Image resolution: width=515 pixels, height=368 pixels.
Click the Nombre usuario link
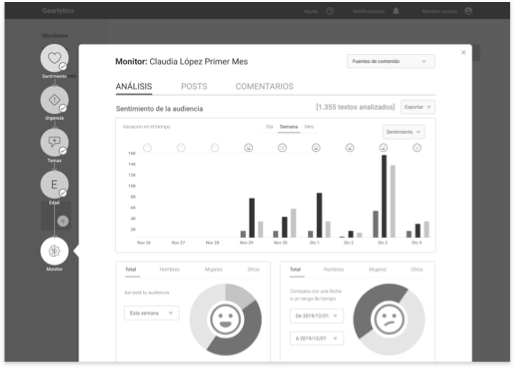[x=439, y=11]
